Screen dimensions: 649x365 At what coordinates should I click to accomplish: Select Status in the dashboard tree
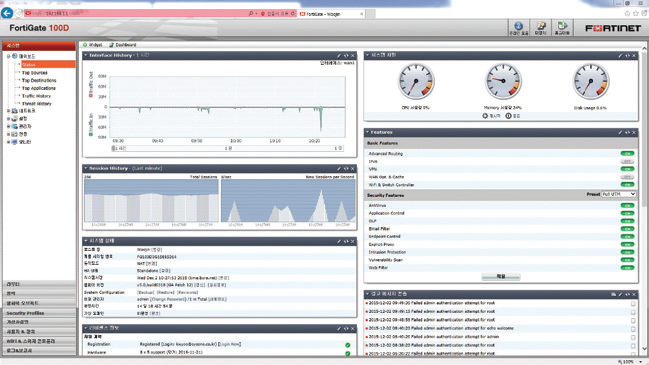click(x=48, y=65)
